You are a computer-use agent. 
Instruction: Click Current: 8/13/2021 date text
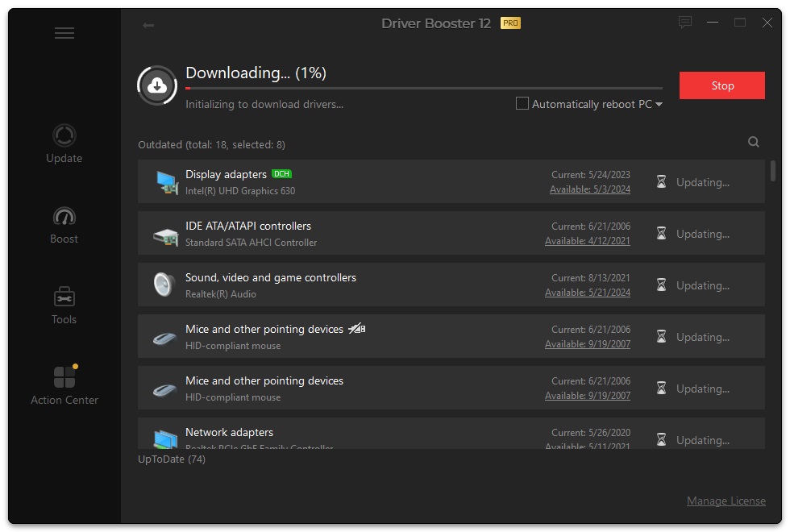point(590,278)
